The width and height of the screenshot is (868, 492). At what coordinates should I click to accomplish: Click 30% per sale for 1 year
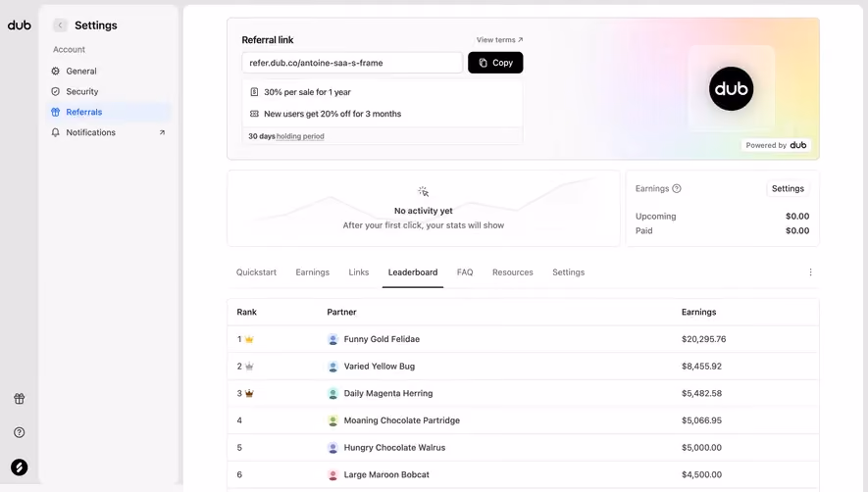tap(307, 92)
